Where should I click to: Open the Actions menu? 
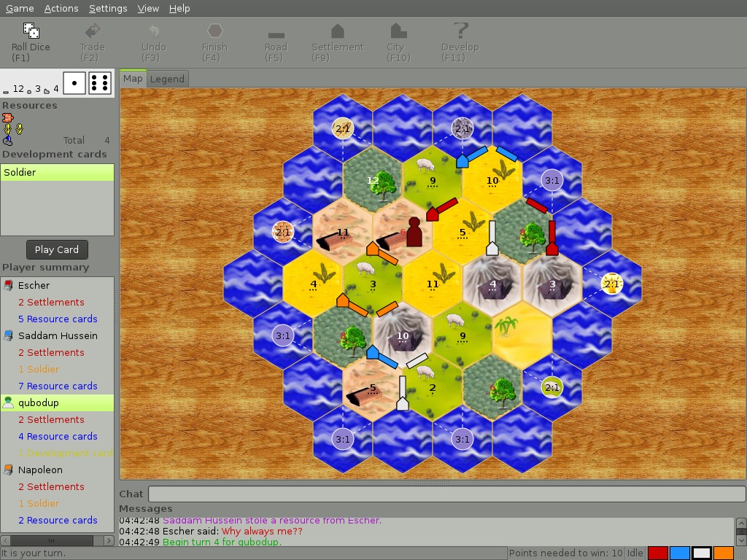pos(61,8)
